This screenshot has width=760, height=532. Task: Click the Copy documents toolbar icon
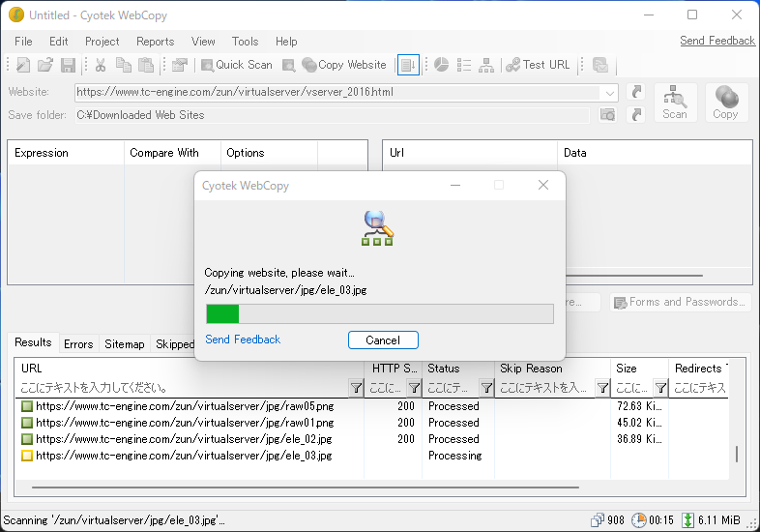click(x=124, y=65)
